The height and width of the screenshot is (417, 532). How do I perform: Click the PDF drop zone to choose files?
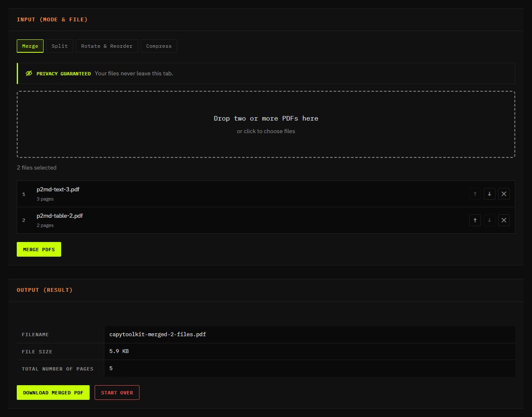pyautogui.click(x=266, y=124)
